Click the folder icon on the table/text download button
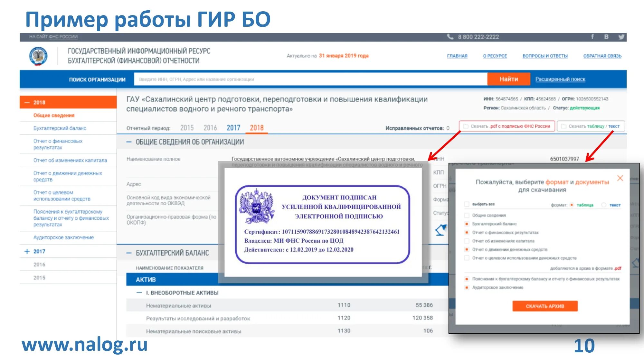The width and height of the screenshot is (644, 362). pyautogui.click(x=563, y=126)
